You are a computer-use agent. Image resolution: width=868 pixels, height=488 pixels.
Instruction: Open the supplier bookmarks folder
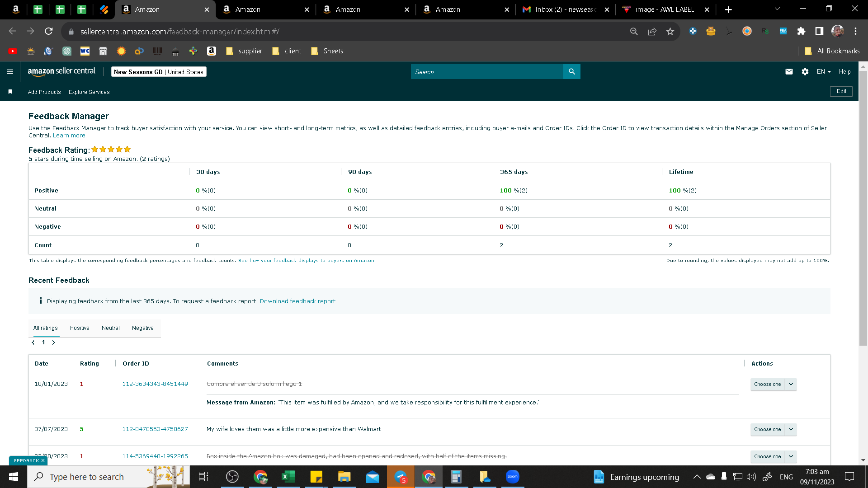pyautogui.click(x=244, y=51)
